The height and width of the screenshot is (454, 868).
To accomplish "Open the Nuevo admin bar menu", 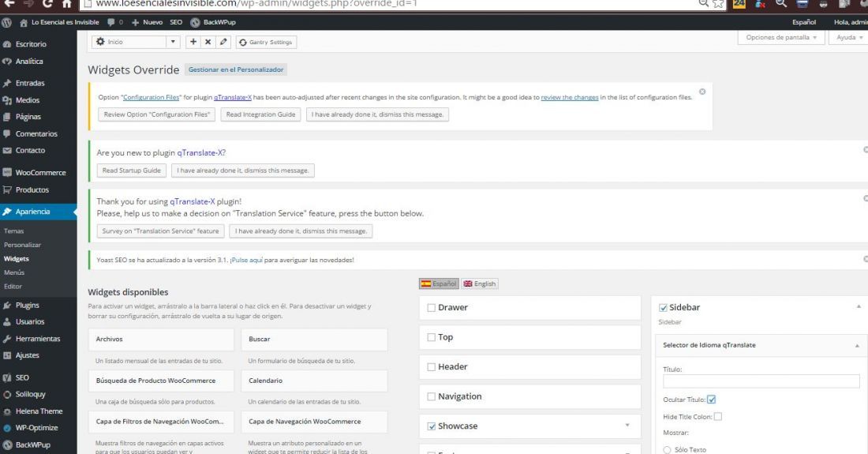I will point(148,22).
